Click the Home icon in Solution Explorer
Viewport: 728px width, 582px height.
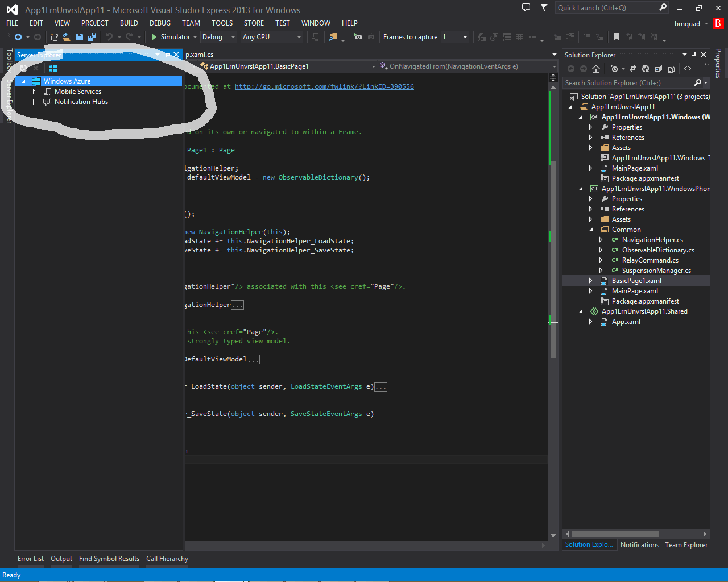(x=596, y=69)
